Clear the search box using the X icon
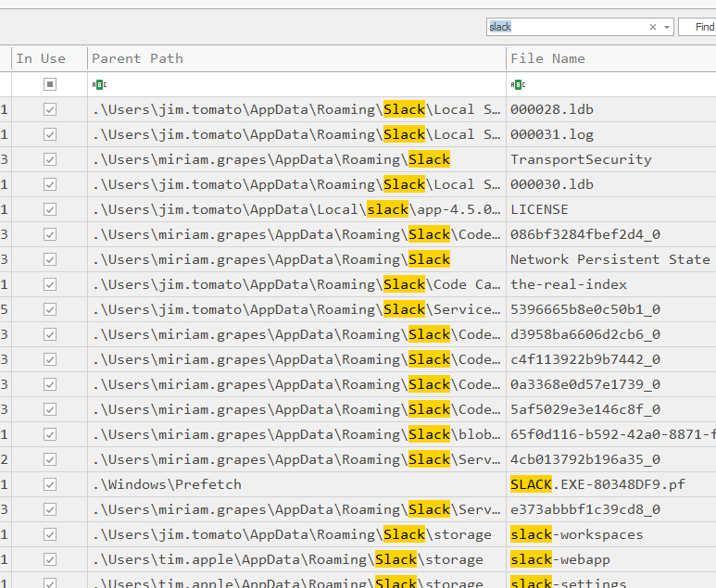The height and width of the screenshot is (588, 716). point(653,28)
